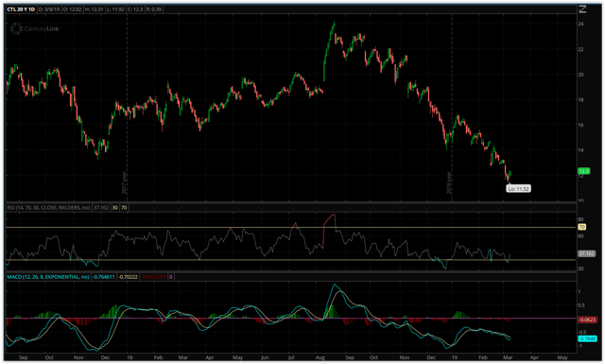
Task: Click the 16 price level on the axis
Action: pyautogui.click(x=580, y=125)
